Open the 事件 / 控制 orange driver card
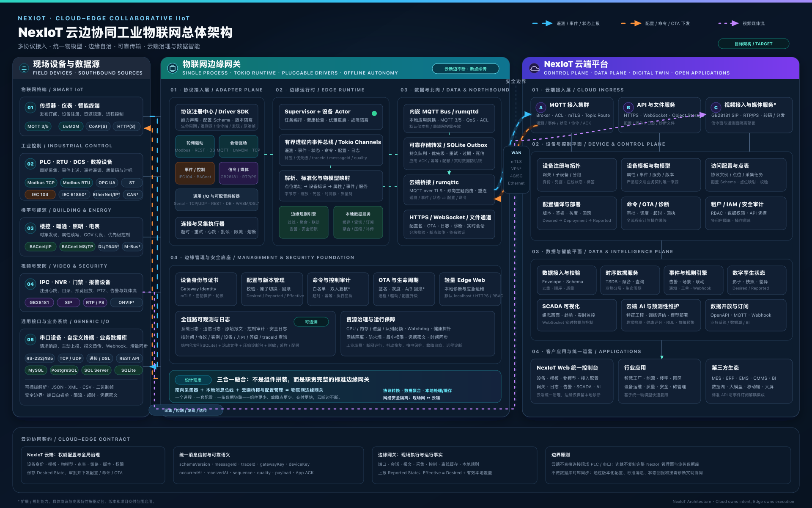812x508 pixels. tap(195, 173)
